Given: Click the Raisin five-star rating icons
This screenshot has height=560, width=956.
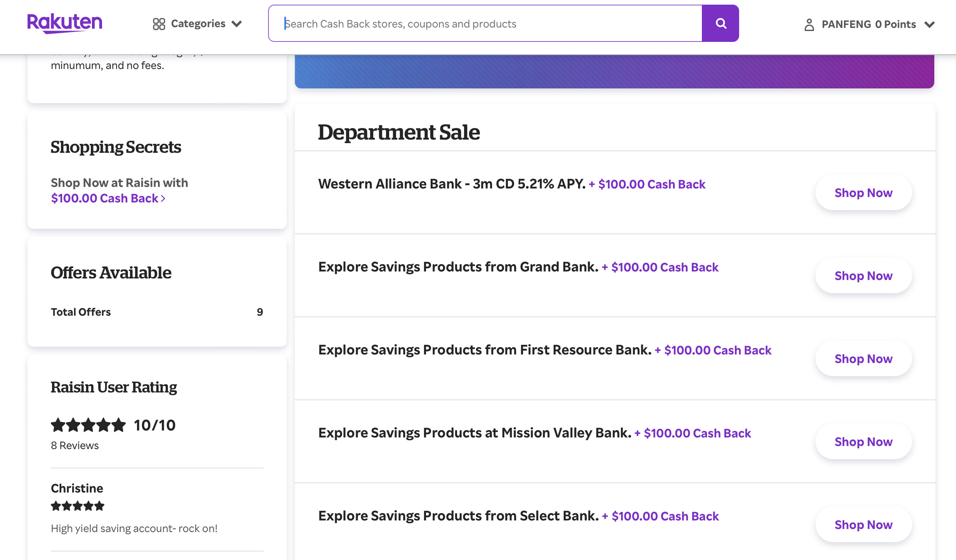Looking at the screenshot, I should click(x=88, y=425).
